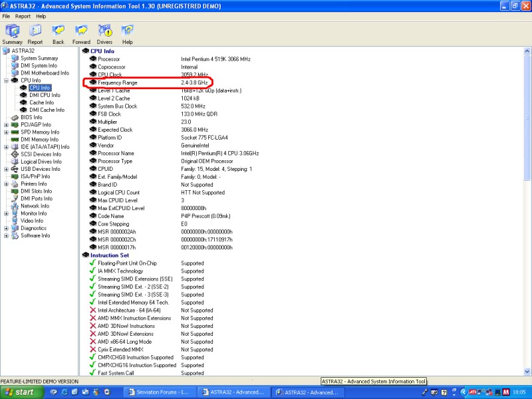Expand the USB Devices Info branch

6,170
